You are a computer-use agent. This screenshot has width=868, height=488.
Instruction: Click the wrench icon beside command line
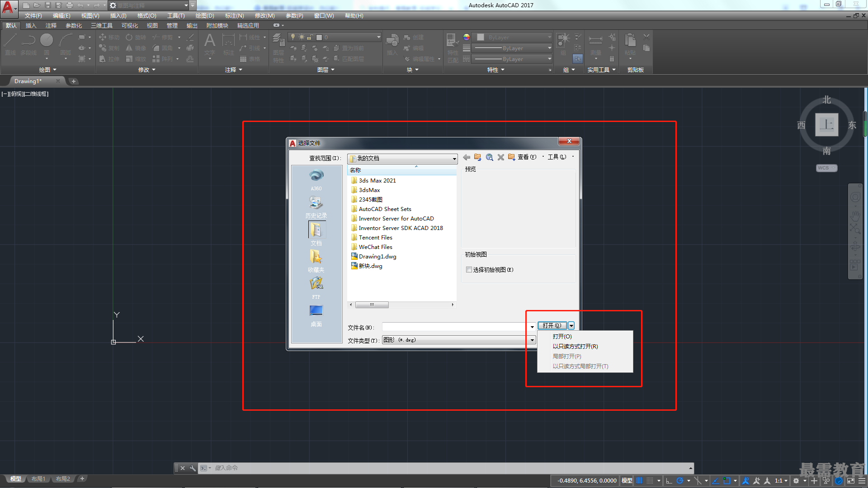[x=193, y=468]
